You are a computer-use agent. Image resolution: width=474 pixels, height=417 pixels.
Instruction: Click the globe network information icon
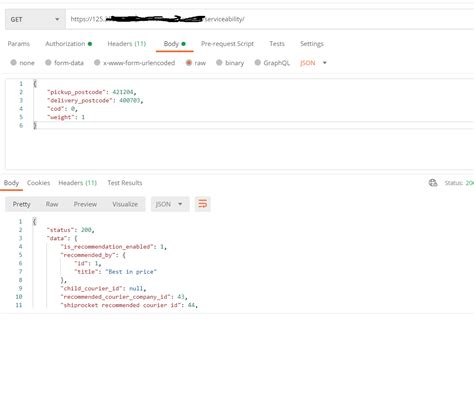pyautogui.click(x=433, y=183)
